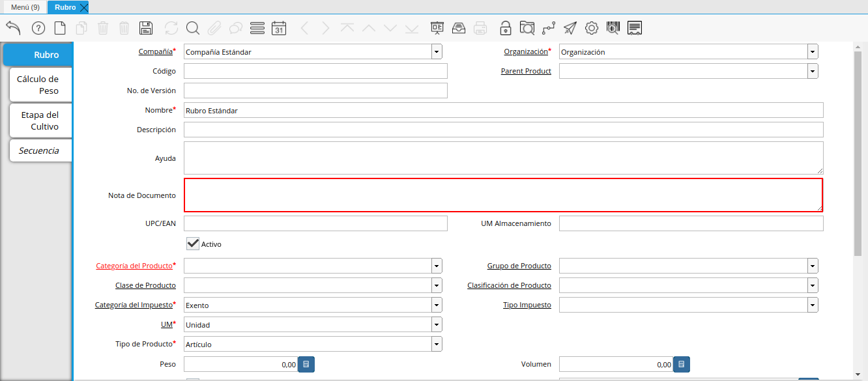
Task: Open the Cálculo de Peso tab
Action: coord(40,85)
